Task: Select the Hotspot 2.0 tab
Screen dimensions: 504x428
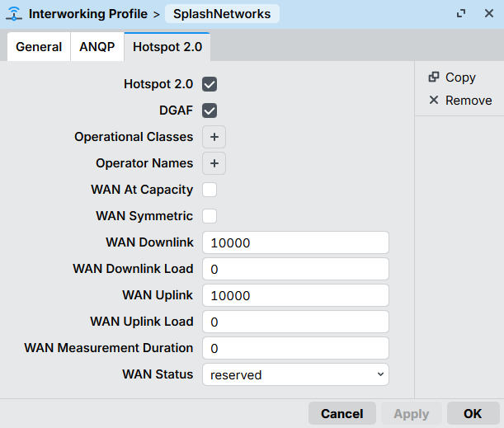Action: click(167, 47)
